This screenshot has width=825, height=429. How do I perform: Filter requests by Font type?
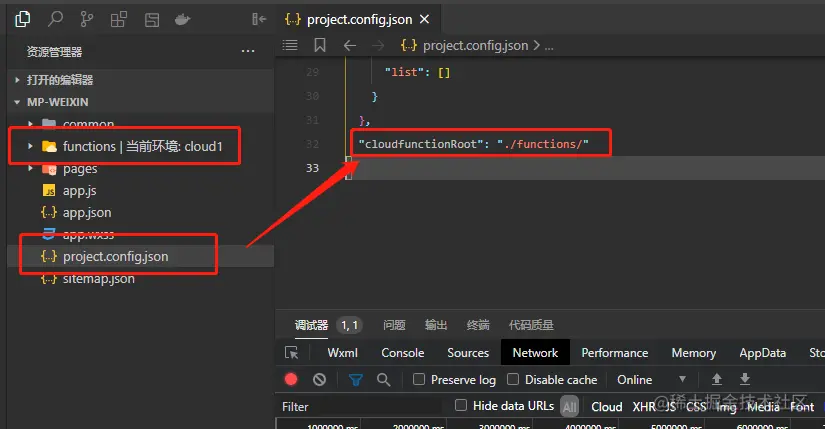[x=802, y=407]
